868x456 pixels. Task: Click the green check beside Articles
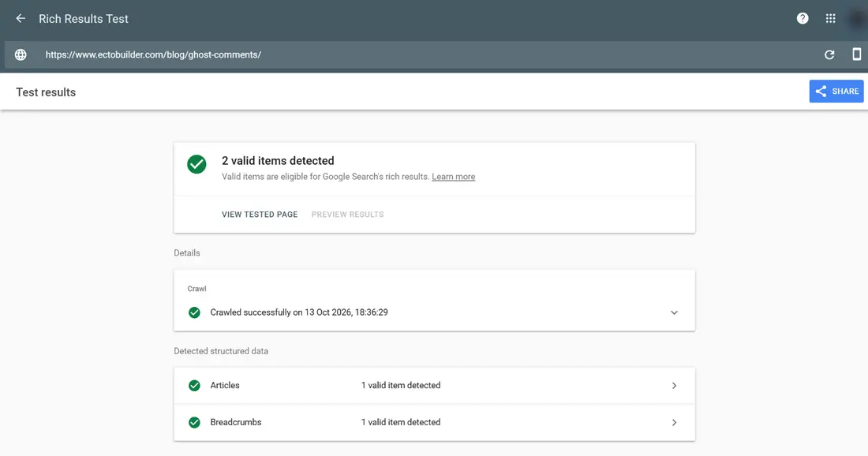pos(194,386)
